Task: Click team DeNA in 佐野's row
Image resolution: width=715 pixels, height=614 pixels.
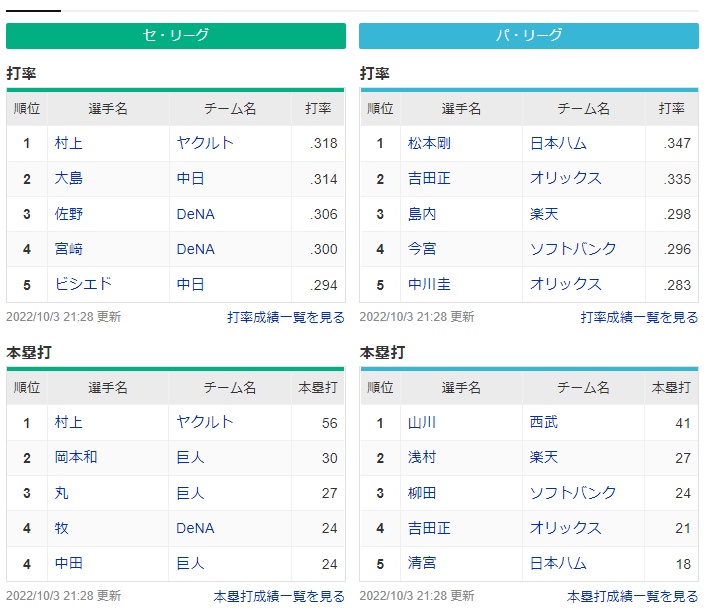Action: tap(195, 214)
